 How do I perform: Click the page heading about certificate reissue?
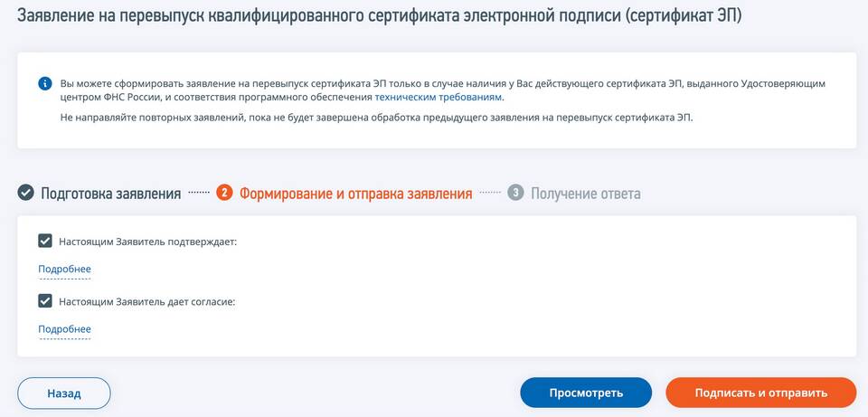(380, 17)
